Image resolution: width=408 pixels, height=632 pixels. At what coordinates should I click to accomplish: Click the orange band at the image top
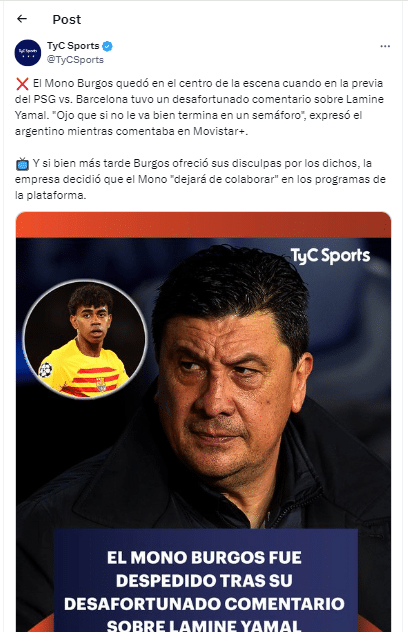click(203, 225)
